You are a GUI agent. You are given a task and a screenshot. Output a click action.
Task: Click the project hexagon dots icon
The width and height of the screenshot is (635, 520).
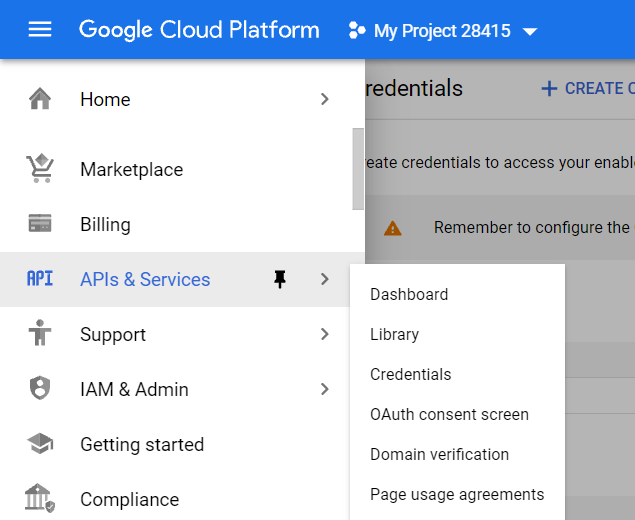pos(357,30)
